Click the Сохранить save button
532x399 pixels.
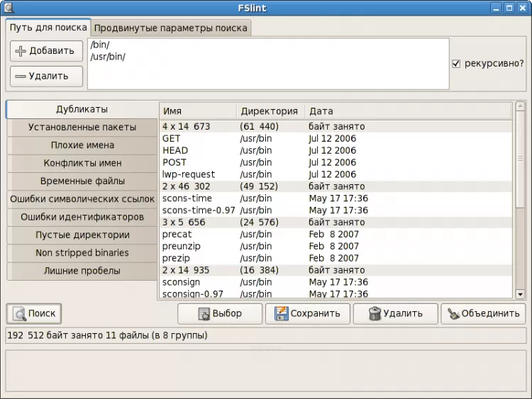click(x=308, y=313)
